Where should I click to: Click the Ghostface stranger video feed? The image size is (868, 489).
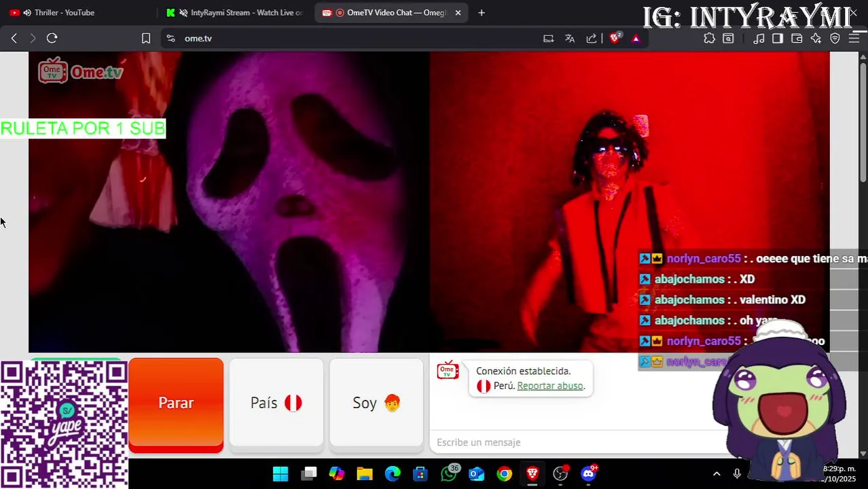229,202
